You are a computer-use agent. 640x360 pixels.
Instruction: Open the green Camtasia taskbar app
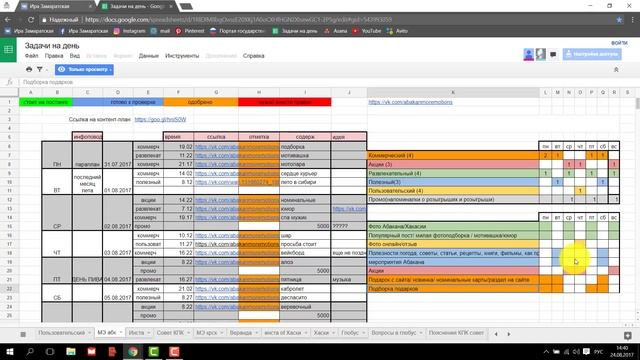[153, 351]
